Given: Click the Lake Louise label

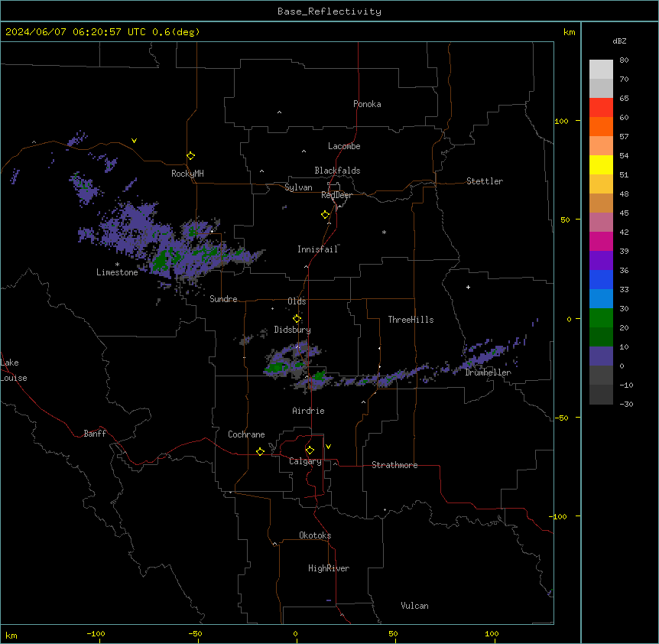Looking at the screenshot, I should click(x=12, y=370).
